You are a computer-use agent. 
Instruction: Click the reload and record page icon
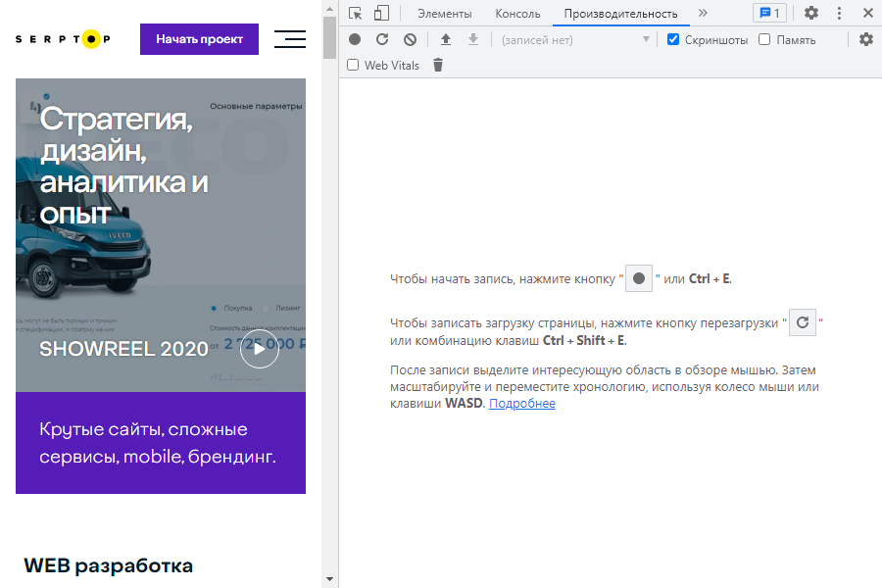click(x=382, y=39)
